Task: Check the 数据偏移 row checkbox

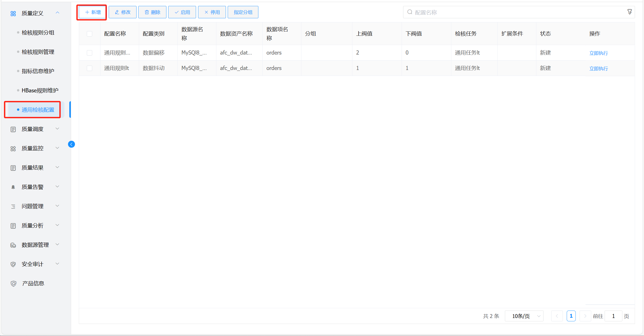Action: pyautogui.click(x=89, y=53)
